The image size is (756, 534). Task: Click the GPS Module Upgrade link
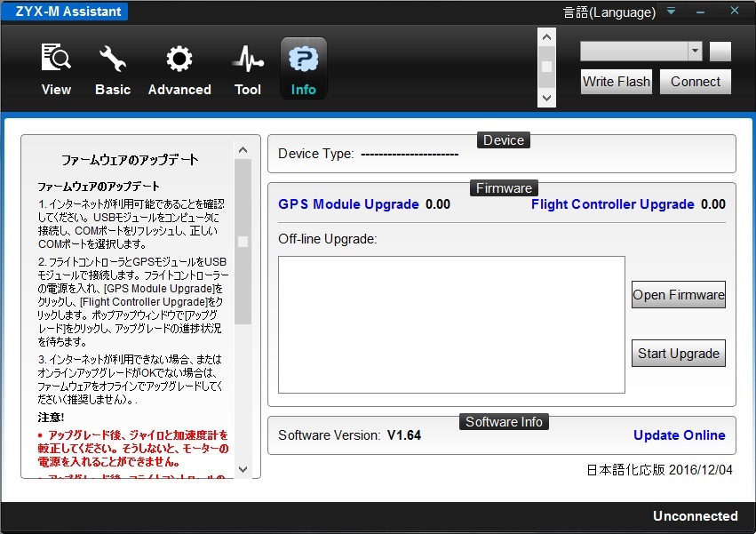(348, 204)
